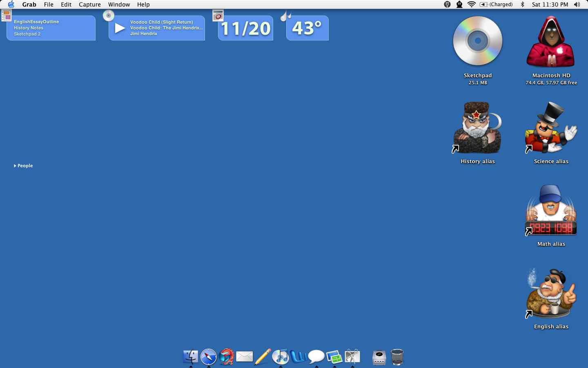
Task: Open the Edit menu
Action: tap(66, 4)
